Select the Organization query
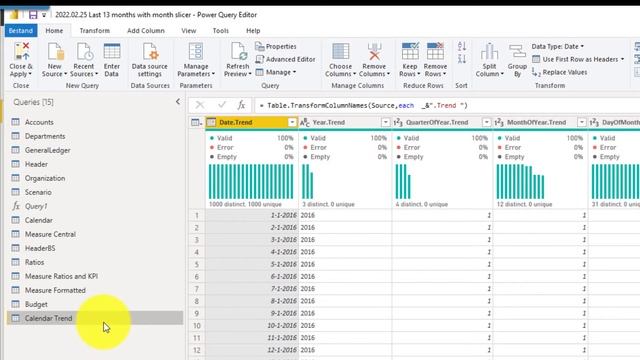Image resolution: width=640 pixels, height=360 pixels. tap(95, 178)
